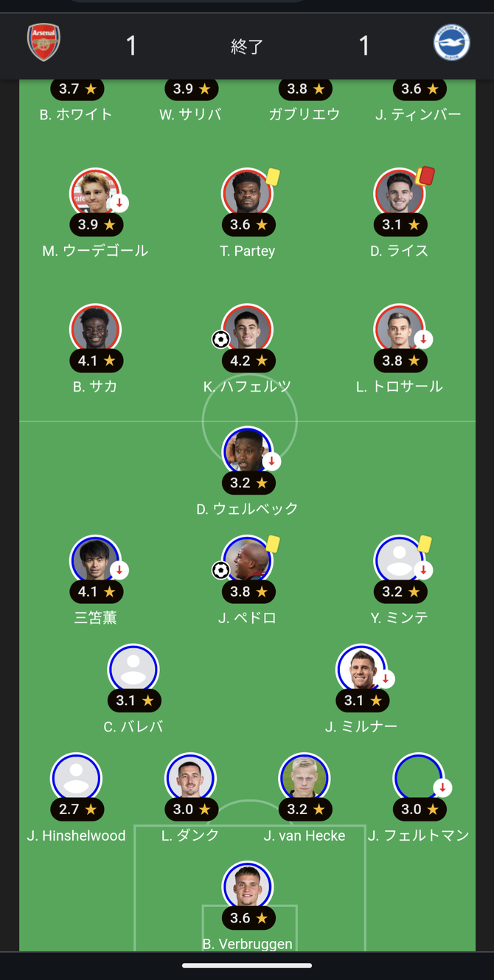Screen dimensions: 494x980
Task: Open 三笘薫 player photo
Action: [95, 560]
